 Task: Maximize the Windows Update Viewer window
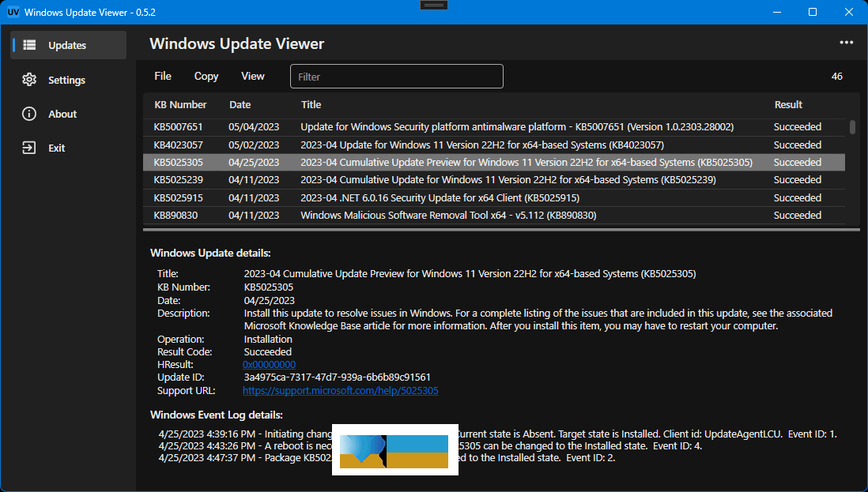(x=813, y=12)
